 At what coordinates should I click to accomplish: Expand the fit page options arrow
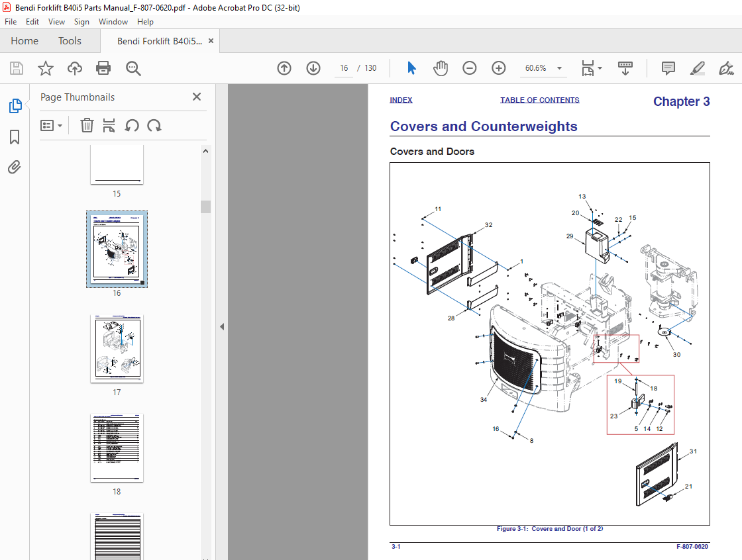(x=600, y=68)
